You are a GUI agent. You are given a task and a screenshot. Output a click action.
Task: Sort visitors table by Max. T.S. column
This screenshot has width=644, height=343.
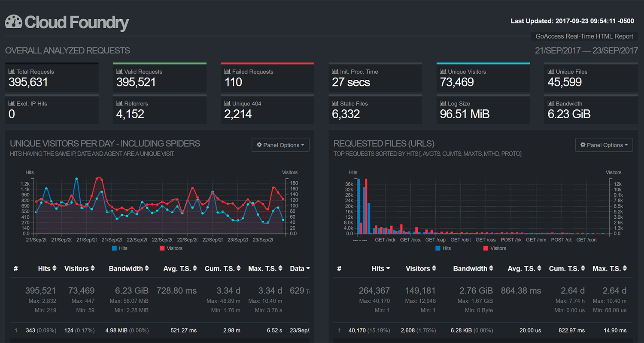[x=265, y=268]
